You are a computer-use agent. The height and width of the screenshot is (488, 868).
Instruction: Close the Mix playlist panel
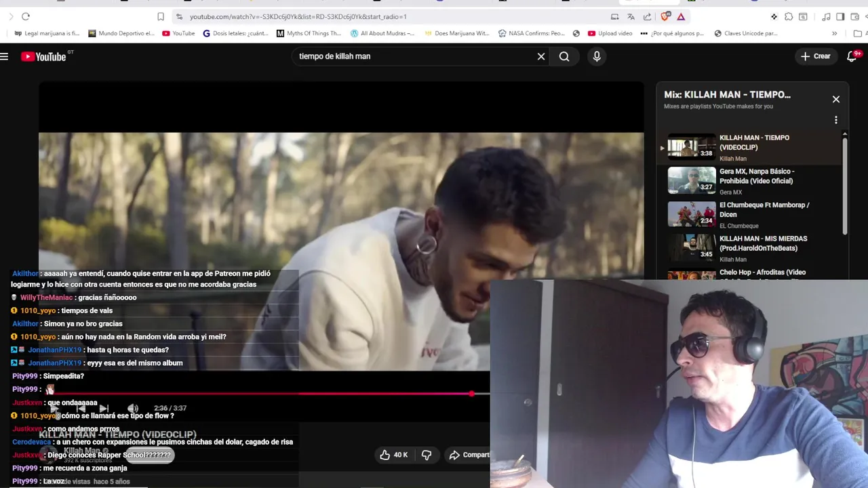point(836,99)
